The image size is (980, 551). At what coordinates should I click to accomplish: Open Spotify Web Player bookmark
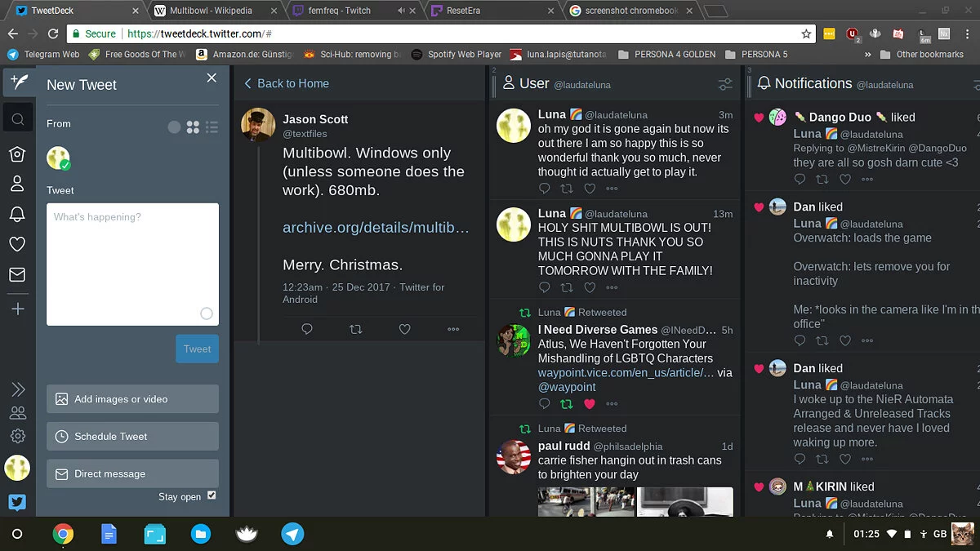456,54
